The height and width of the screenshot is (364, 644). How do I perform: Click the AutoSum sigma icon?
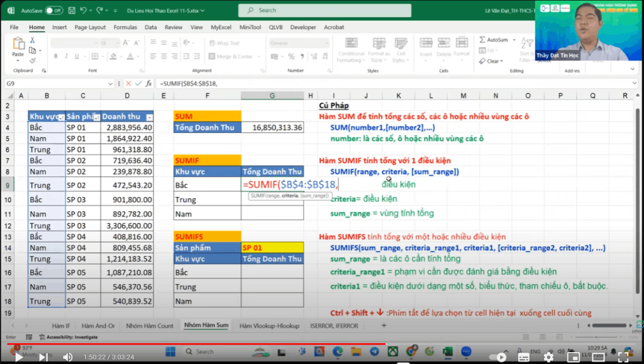click(482, 40)
